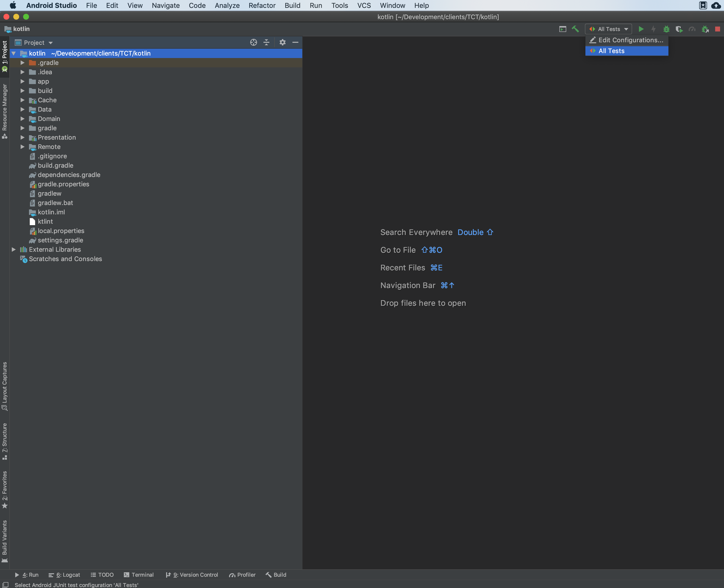This screenshot has width=724, height=588.
Task: Open the .gitignore file
Action: pyautogui.click(x=52, y=156)
